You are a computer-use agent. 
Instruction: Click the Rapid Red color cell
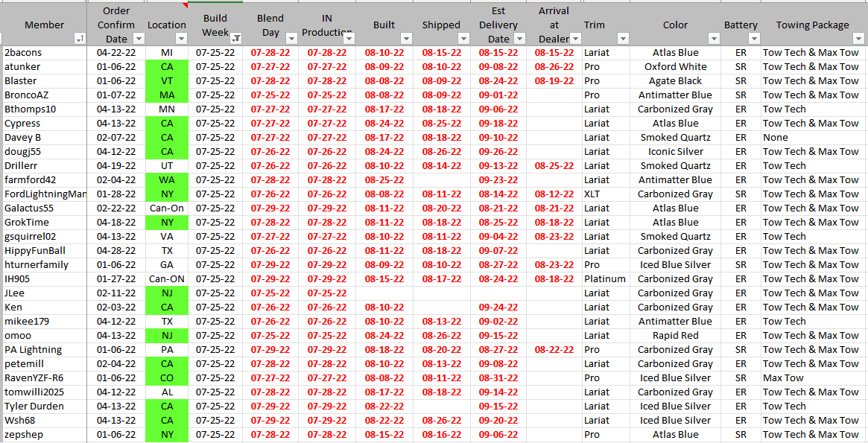[x=675, y=336]
